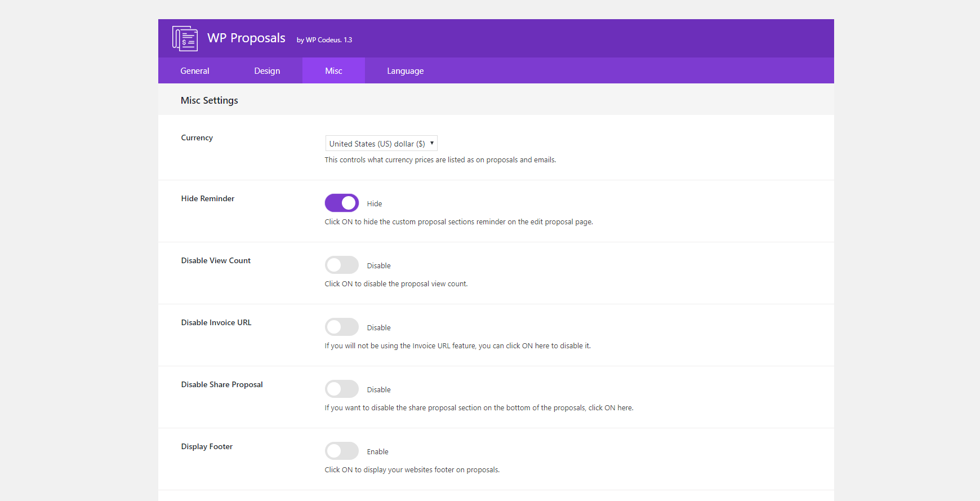This screenshot has width=980, height=501.
Task: Enable the Disable View Count toggle
Action: (x=342, y=265)
